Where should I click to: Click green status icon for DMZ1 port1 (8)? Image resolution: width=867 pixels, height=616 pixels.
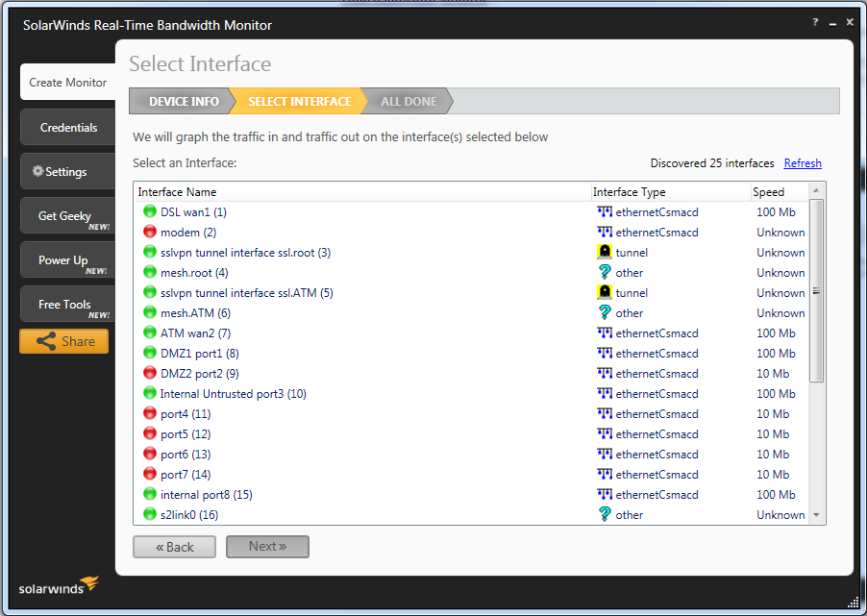(x=150, y=353)
